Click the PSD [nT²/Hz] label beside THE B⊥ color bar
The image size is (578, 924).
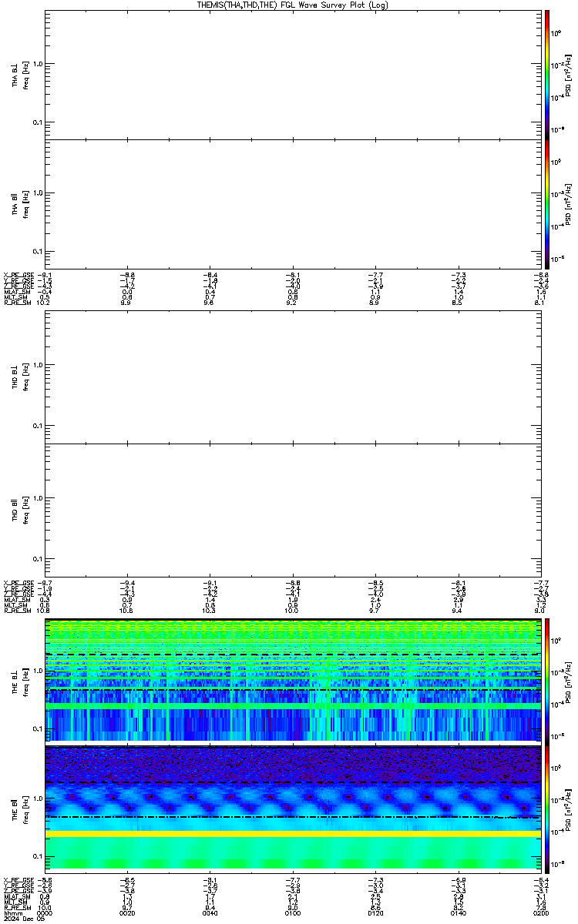[569, 681]
